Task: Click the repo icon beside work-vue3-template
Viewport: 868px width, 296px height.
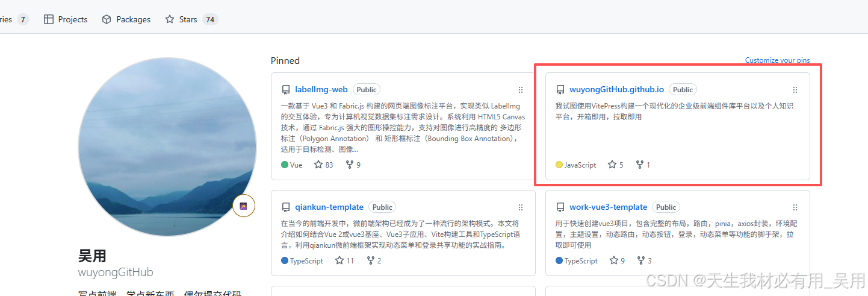Action: (560, 207)
